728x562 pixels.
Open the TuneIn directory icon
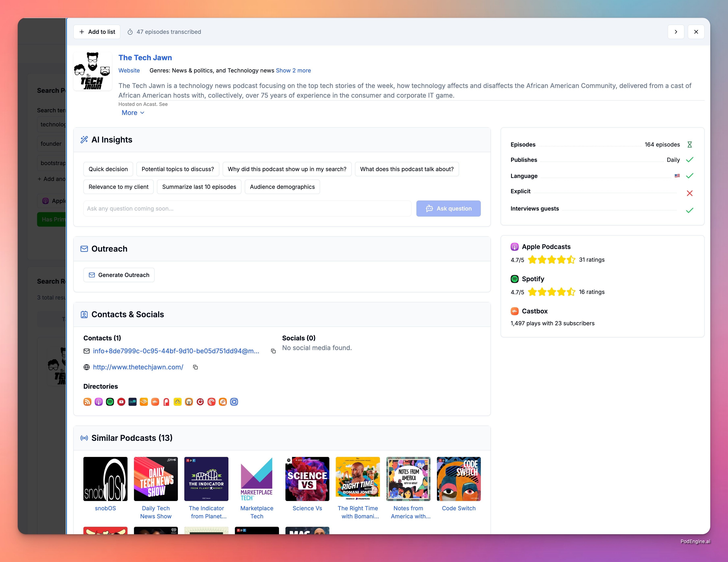[x=133, y=402]
